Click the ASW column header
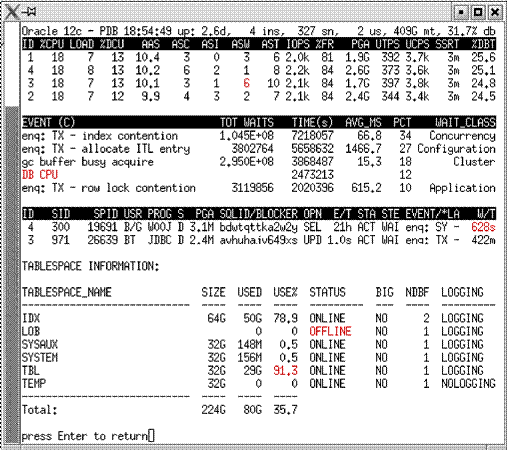Screen dimensions: 507x450 [x=241, y=44]
